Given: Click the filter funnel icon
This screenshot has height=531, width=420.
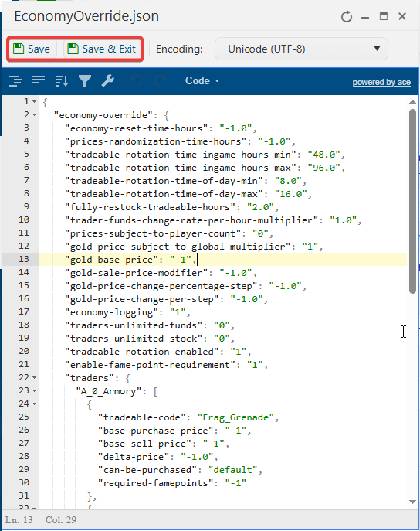Looking at the screenshot, I should point(85,81).
